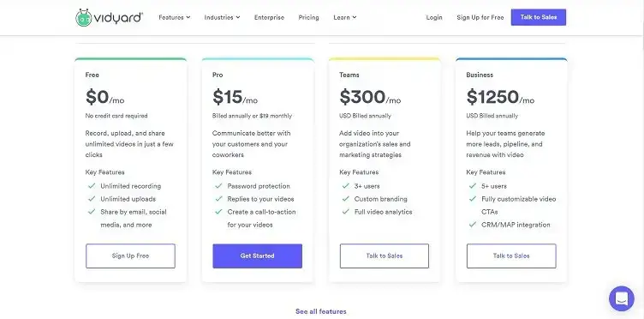Image resolution: width=644 pixels, height=319 pixels.
Task: Click Talk to Sales under Teams plan
Action: click(385, 256)
